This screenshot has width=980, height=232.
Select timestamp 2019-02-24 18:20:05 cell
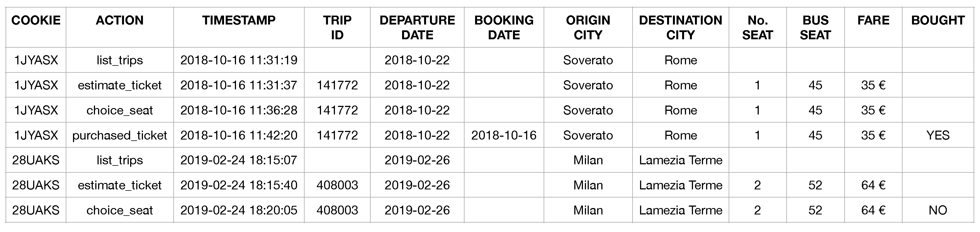[239, 210]
